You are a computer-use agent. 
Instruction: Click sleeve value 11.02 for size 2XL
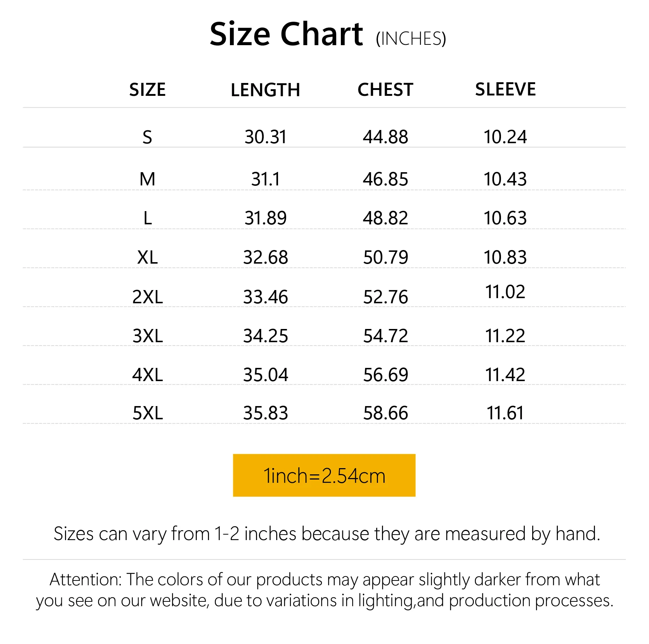tap(505, 292)
